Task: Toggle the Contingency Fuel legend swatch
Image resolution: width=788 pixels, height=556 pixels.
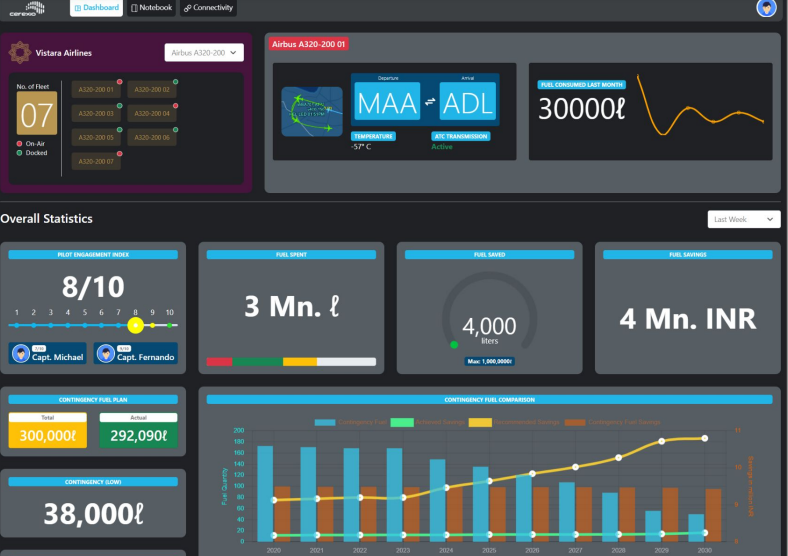Action: [325, 422]
